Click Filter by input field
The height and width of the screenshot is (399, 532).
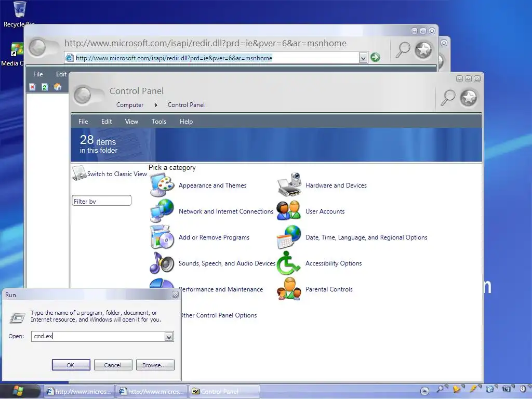click(101, 201)
